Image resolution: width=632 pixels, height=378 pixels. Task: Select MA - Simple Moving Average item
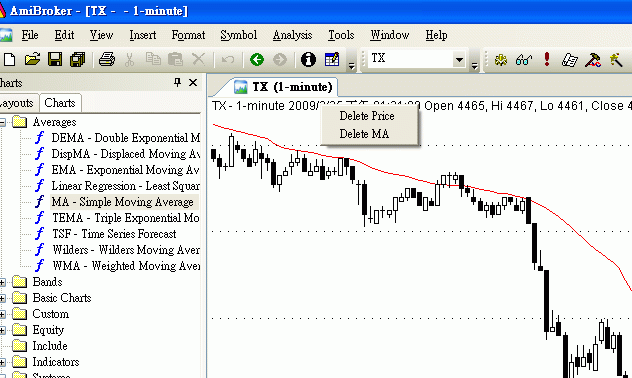(123, 202)
